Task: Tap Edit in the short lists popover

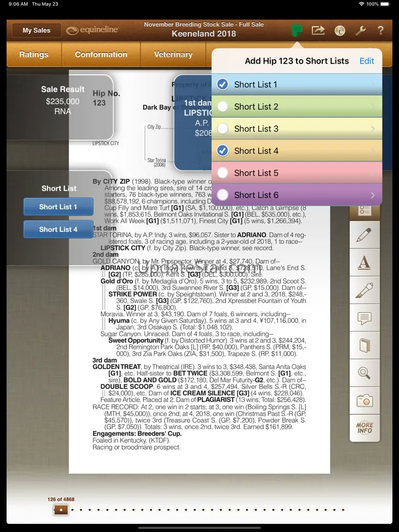Action: [367, 61]
